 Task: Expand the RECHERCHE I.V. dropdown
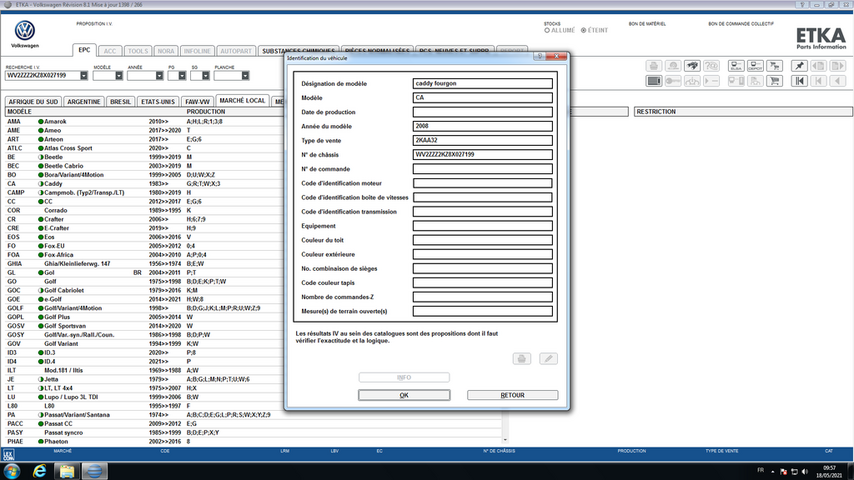[84, 76]
